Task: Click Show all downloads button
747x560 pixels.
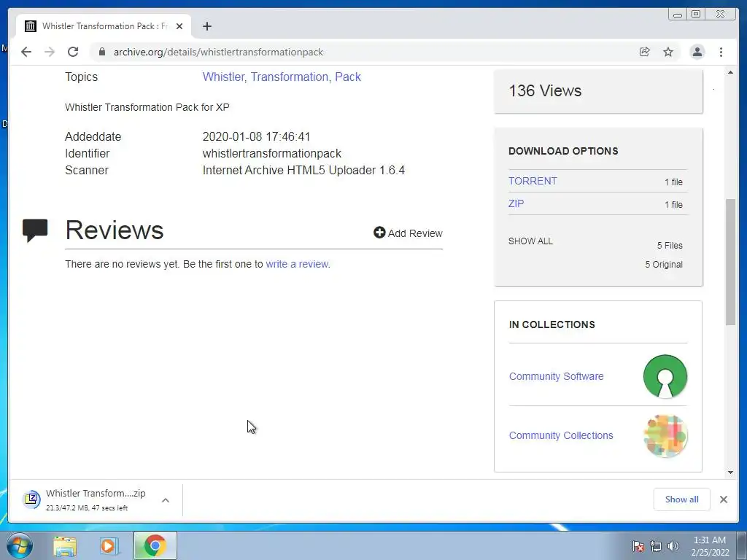Action: pos(681,499)
